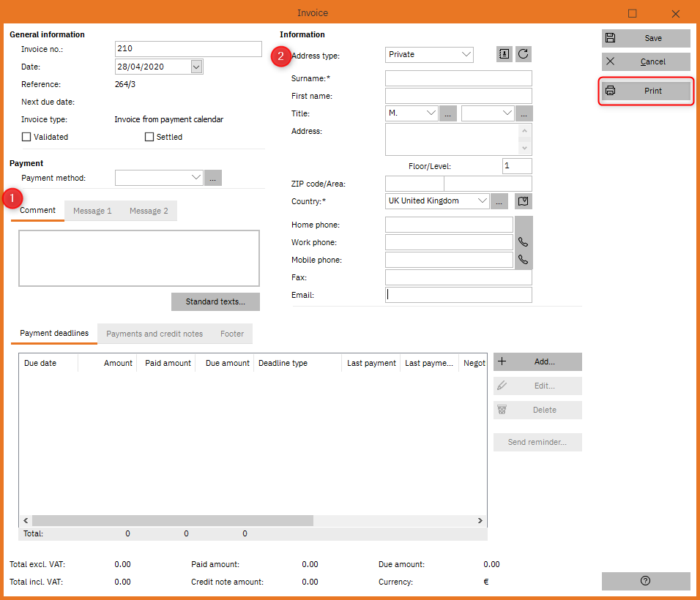The width and height of the screenshot is (700, 600).
Task: Click the Comment text box
Action: 139,258
